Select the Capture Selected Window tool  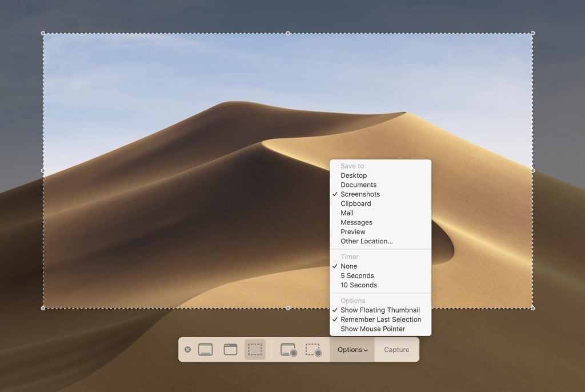pos(230,349)
